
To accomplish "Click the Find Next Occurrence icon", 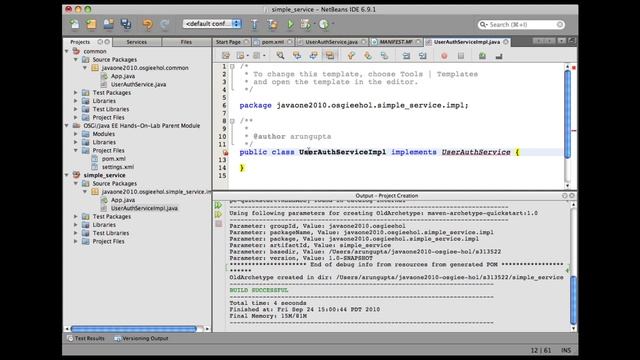I will (313, 56).
